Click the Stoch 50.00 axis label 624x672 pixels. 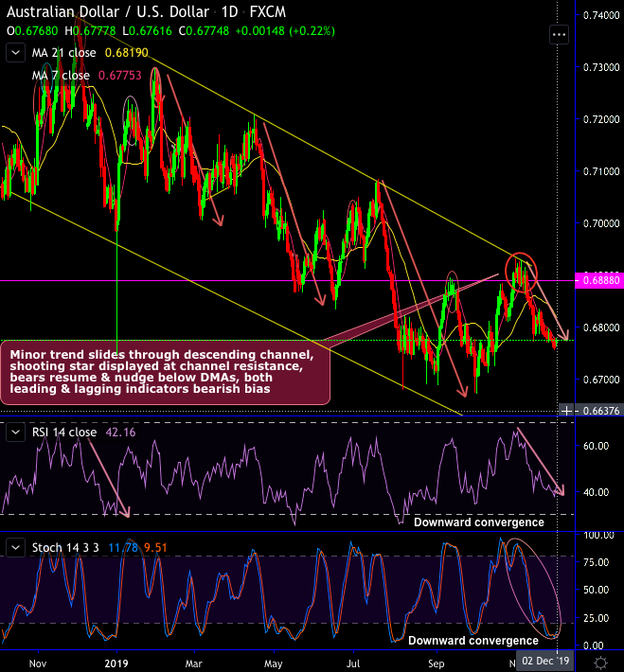coord(597,591)
